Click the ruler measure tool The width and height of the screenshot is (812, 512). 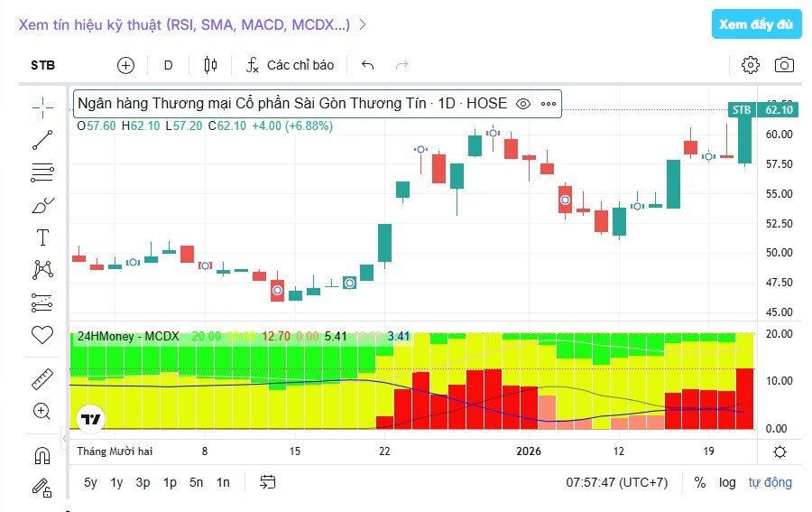click(x=42, y=378)
